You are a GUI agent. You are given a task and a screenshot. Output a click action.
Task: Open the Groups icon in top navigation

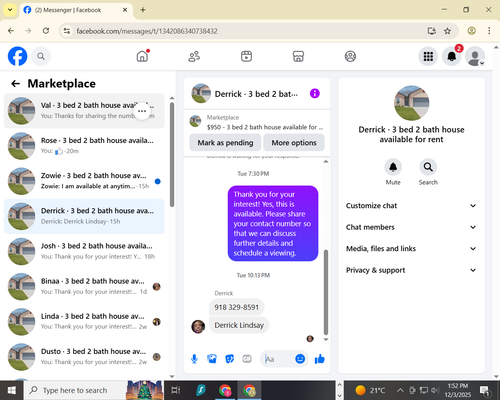pos(350,56)
